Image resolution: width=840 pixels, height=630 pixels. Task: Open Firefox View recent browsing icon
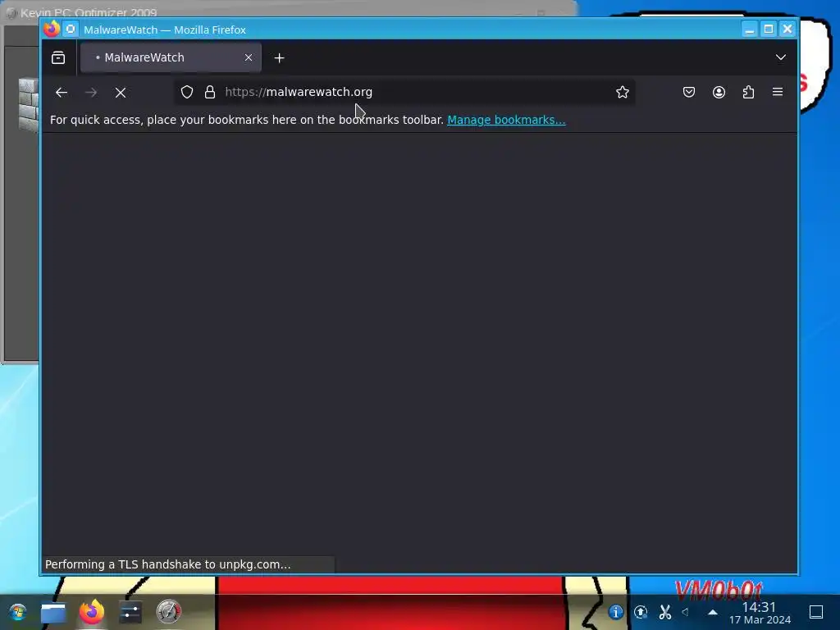click(58, 57)
